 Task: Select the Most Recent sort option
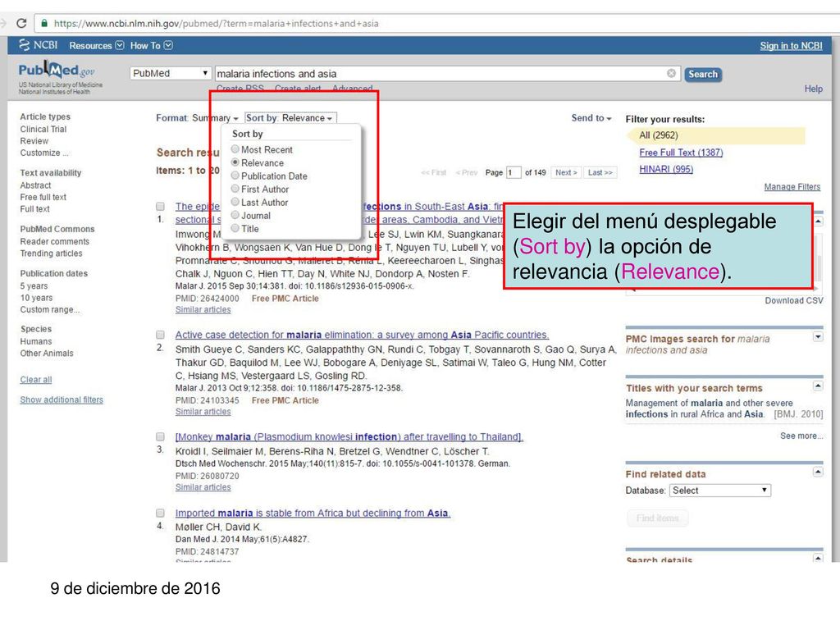[262, 149]
